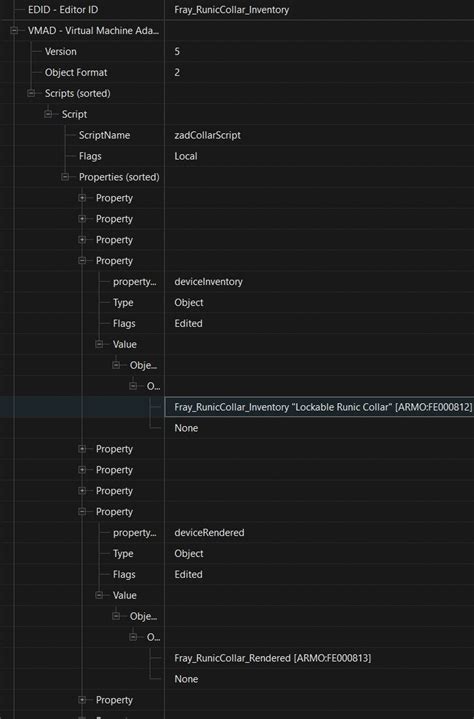474x719 pixels.
Task: Collapse the Property containing deviceInventory
Action: (82, 261)
